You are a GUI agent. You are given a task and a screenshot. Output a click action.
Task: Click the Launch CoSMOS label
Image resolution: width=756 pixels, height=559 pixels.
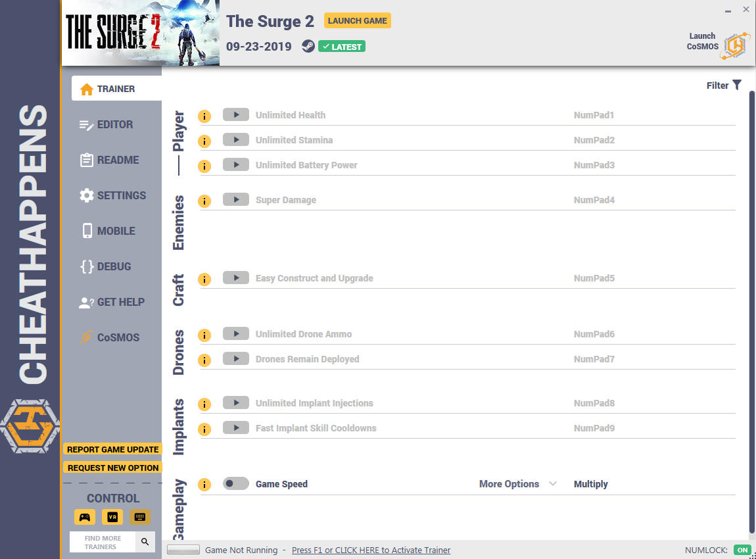point(702,41)
